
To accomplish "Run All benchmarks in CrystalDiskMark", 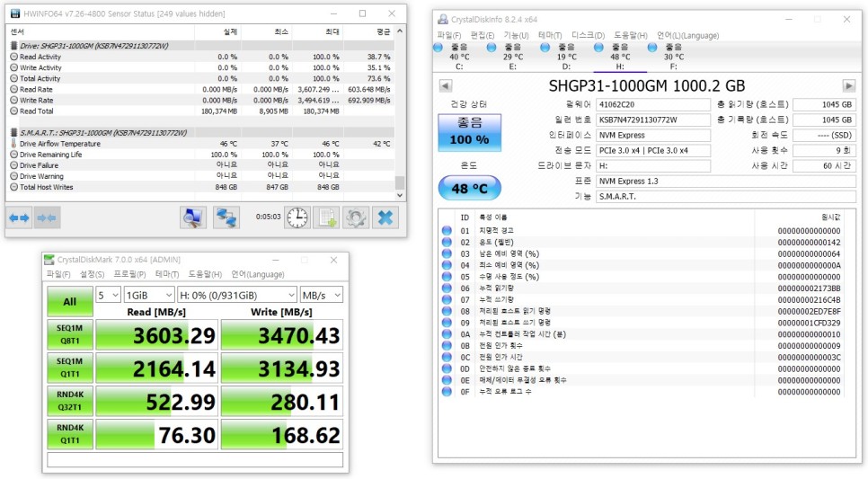I will coord(70,301).
